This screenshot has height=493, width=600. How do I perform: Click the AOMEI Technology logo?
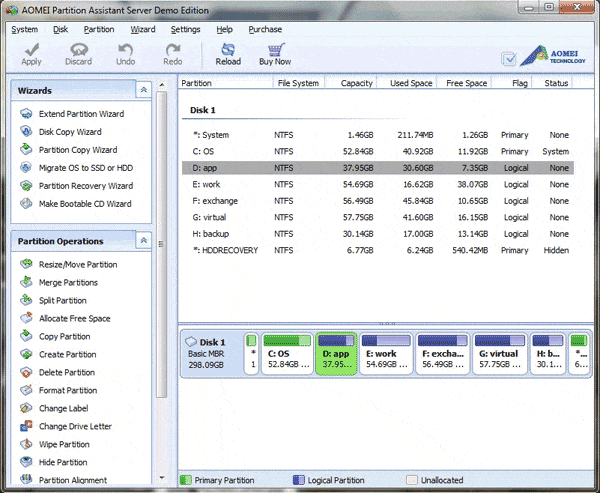pyautogui.click(x=552, y=56)
